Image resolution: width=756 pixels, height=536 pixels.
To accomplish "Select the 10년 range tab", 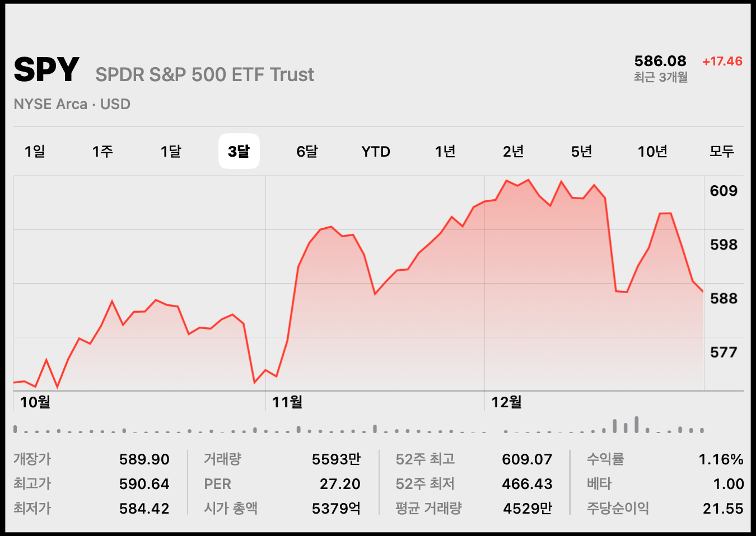I will tap(652, 151).
